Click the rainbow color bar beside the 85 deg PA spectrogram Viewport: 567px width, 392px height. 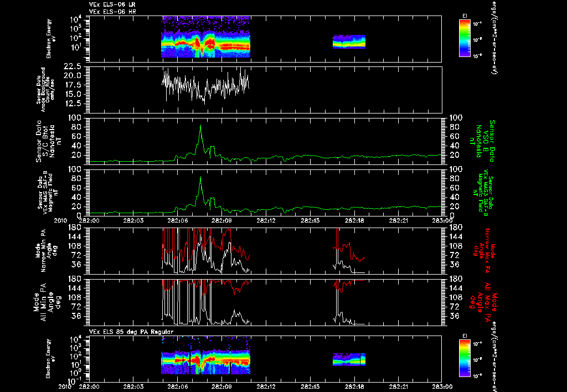pos(465,358)
